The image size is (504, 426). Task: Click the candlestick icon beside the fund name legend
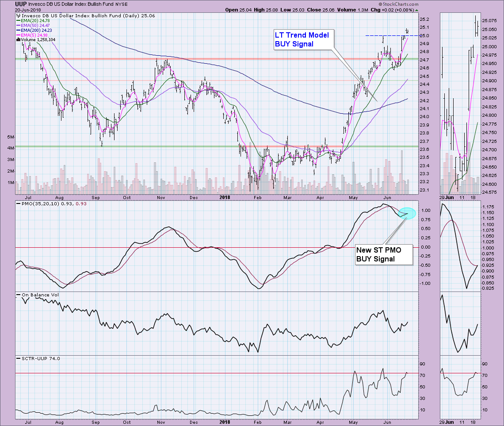tap(18, 15)
